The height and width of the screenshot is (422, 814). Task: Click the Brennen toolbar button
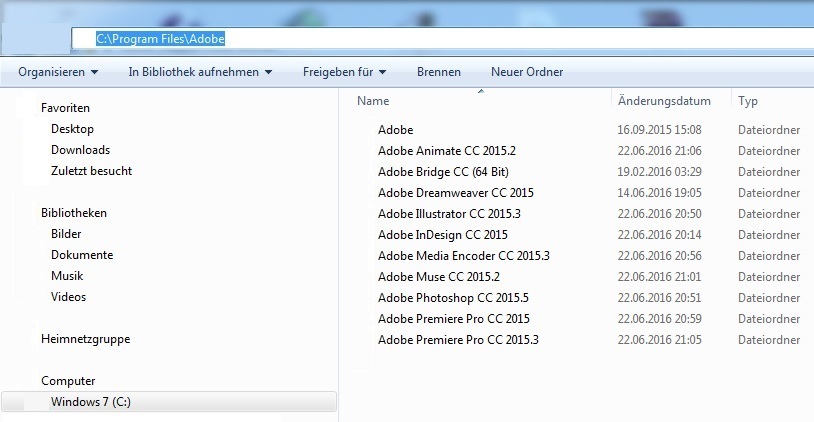tap(439, 72)
